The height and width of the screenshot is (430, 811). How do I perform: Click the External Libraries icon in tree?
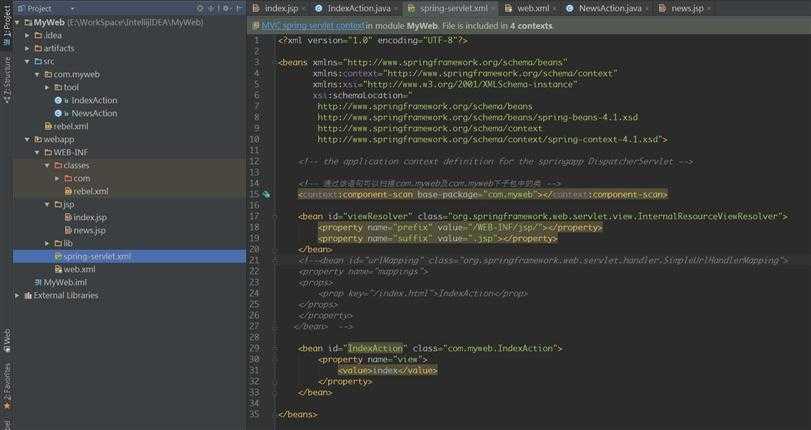(x=28, y=295)
